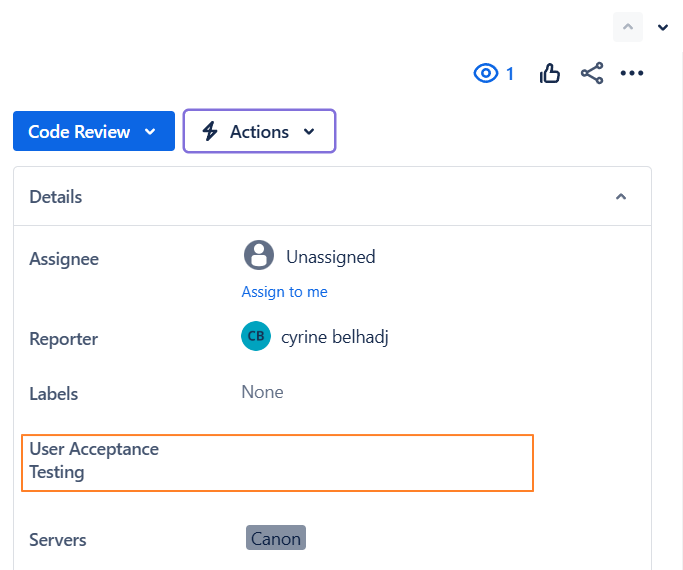This screenshot has height=570, width=683.
Task: Click the User Acceptance Testing field
Action: point(277,462)
